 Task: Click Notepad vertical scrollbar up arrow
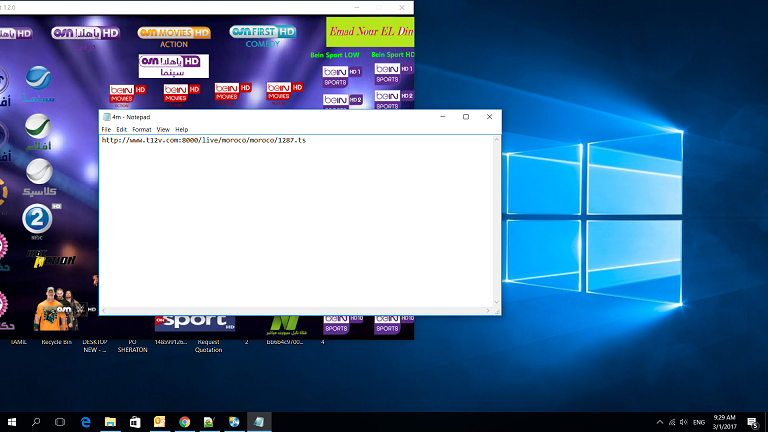(497, 140)
